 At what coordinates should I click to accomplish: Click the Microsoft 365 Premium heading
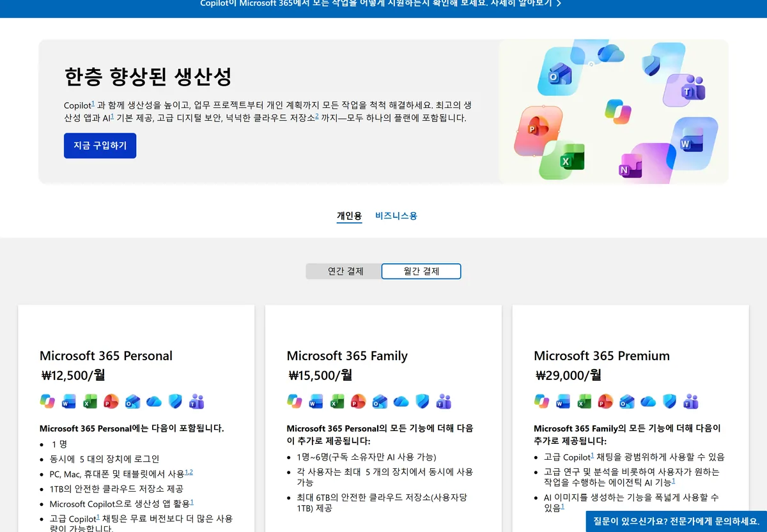pos(602,356)
